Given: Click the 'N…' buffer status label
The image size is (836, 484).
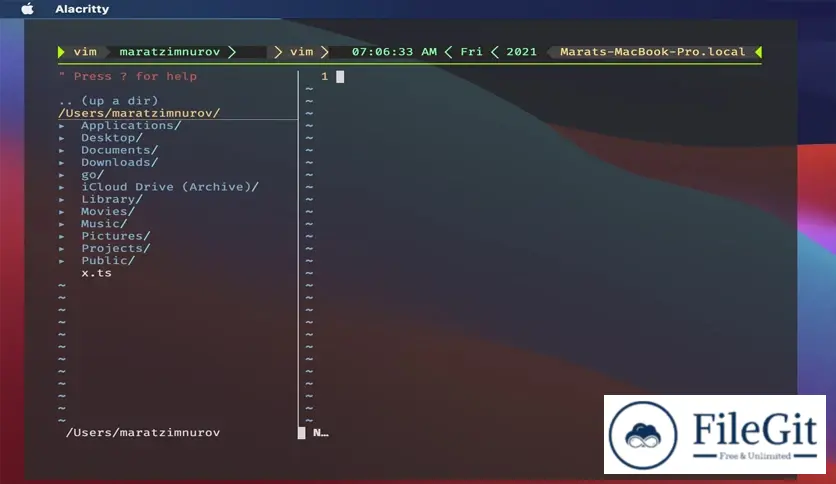Looking at the screenshot, I should point(321,433).
